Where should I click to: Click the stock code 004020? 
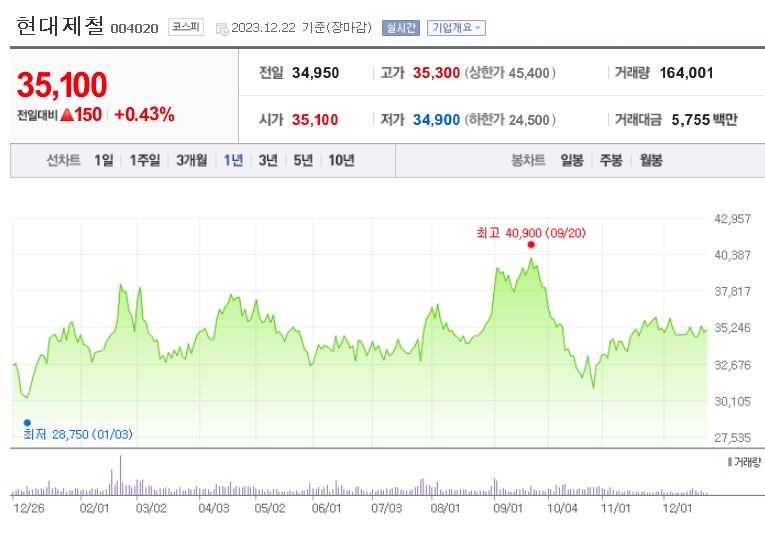[x=134, y=29]
